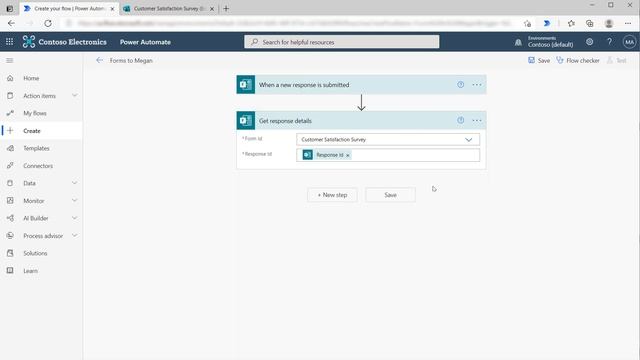The image size is (640, 360).
Task: Open the Form Id dropdown
Action: point(388,140)
